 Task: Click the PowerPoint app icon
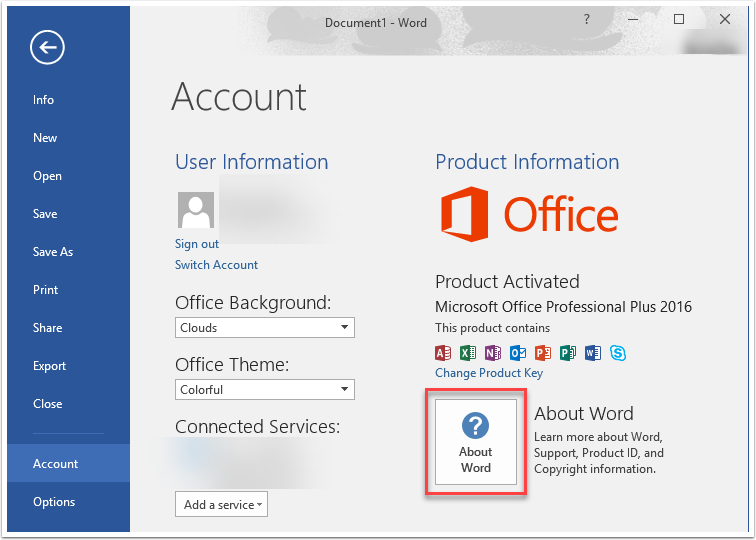(543, 353)
